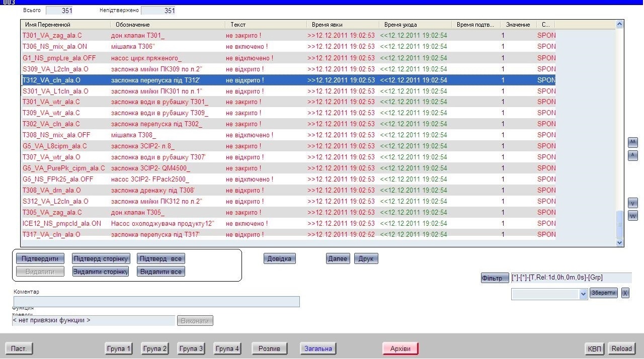644x359 pixels.
Task: Click the Коментар input field
Action: (156, 302)
